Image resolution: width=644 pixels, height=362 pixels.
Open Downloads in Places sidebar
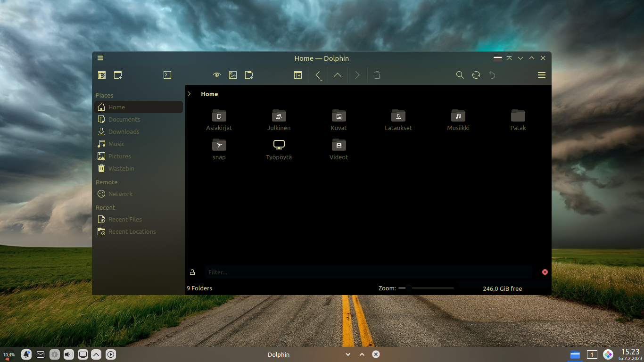[139, 132]
